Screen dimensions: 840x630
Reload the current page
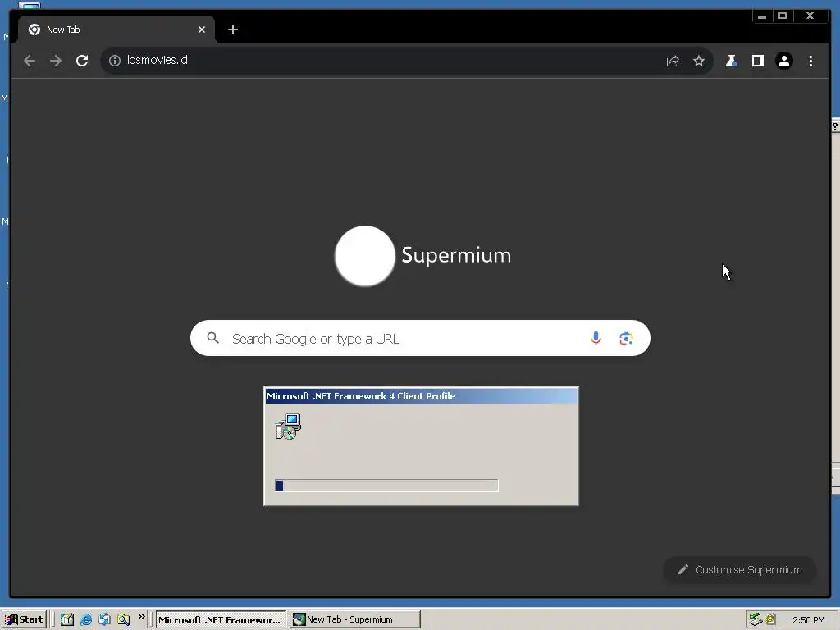[x=82, y=61]
